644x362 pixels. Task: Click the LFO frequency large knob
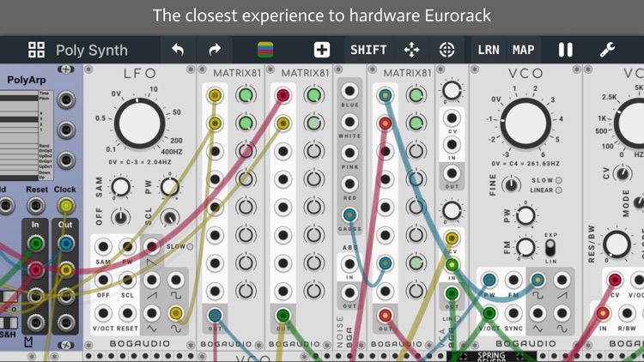(x=139, y=124)
